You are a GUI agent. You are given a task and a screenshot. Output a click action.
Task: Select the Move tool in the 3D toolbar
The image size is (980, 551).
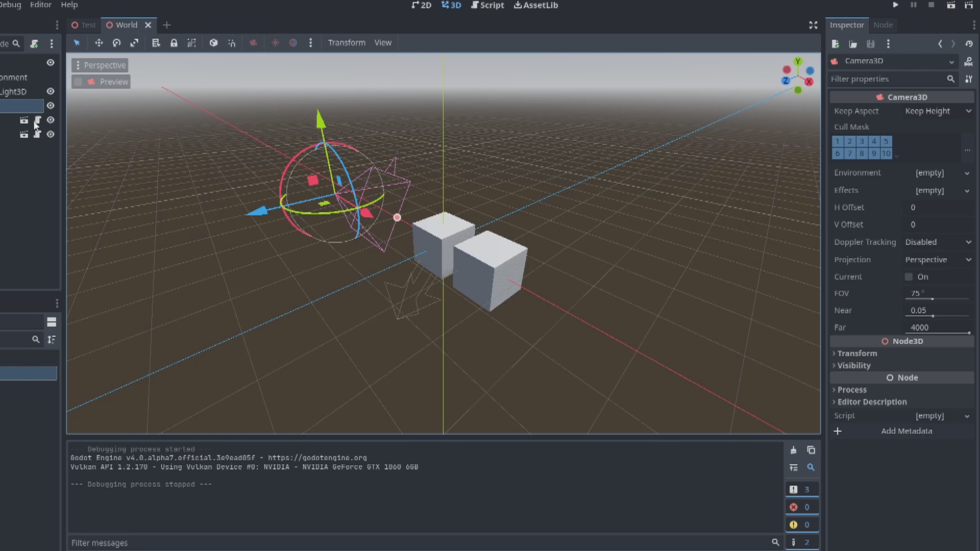(99, 43)
